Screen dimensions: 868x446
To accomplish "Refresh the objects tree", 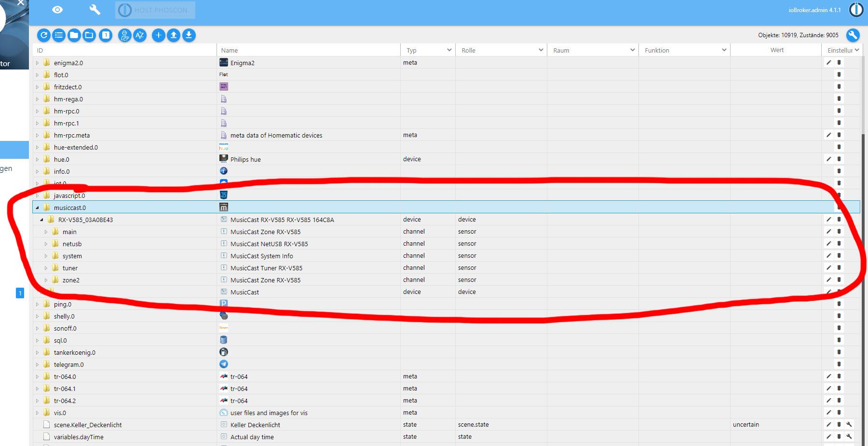I will point(44,35).
